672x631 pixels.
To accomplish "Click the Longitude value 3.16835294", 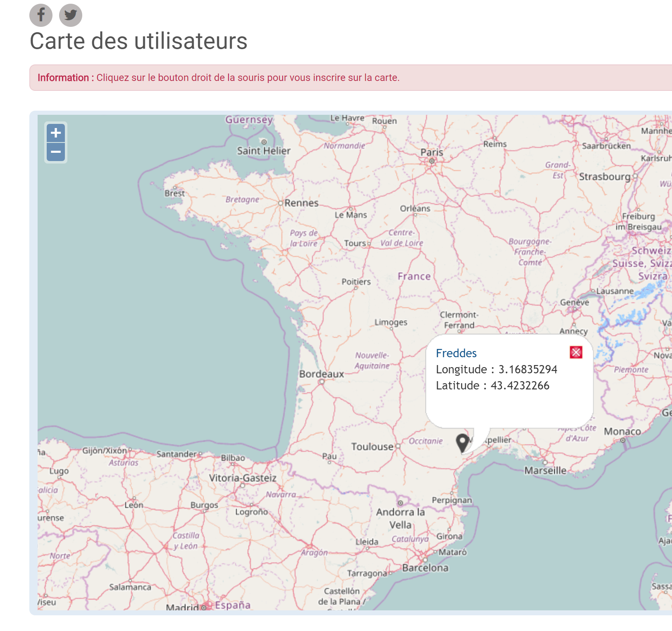I will click(528, 369).
